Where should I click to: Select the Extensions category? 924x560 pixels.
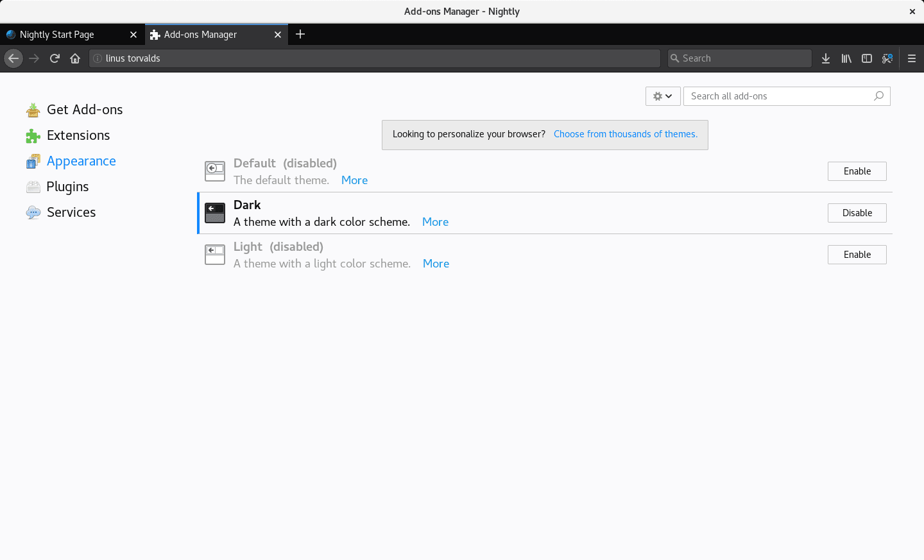68,135
